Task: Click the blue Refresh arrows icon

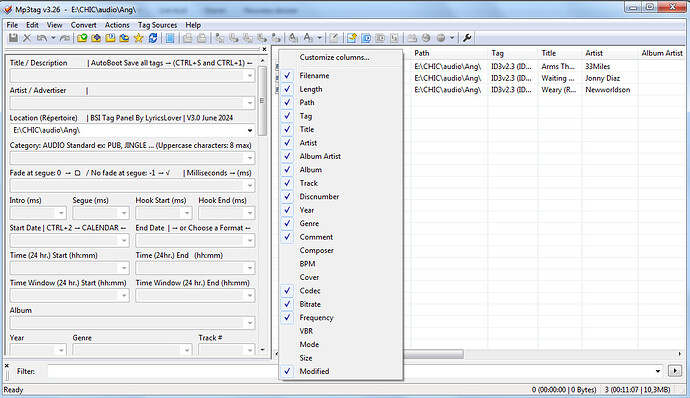Action: pos(153,38)
